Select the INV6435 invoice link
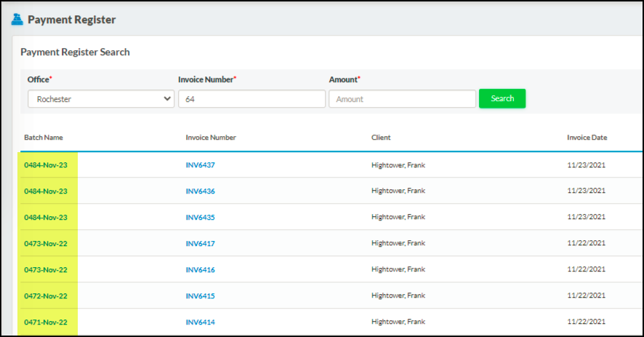 pyautogui.click(x=201, y=218)
